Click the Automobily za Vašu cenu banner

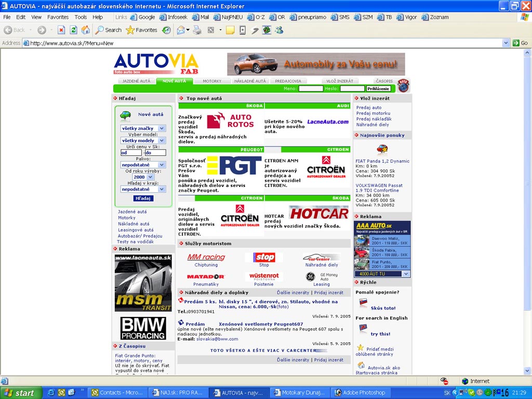(x=316, y=64)
